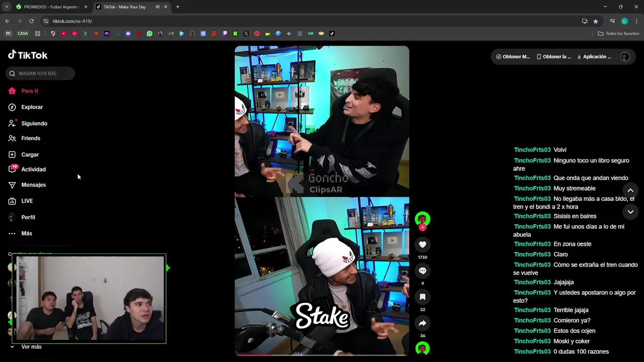Go to previous video arrow
This screenshot has height=362, width=644.
pyautogui.click(x=630, y=190)
